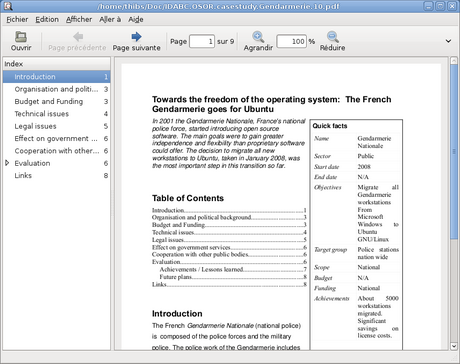Screen dimensions: 460x364
Task: Click the Table of Contents heading
Action: coord(188,198)
